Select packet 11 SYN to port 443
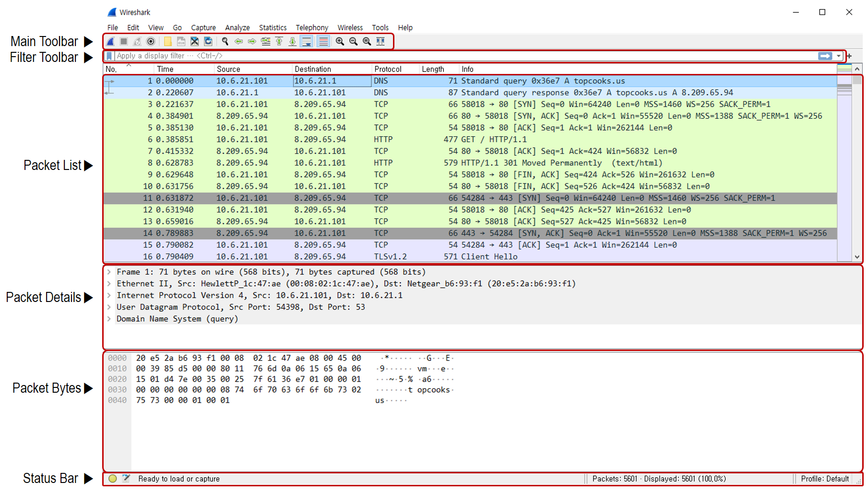This screenshot has height=494, width=868. pyautogui.click(x=470, y=198)
